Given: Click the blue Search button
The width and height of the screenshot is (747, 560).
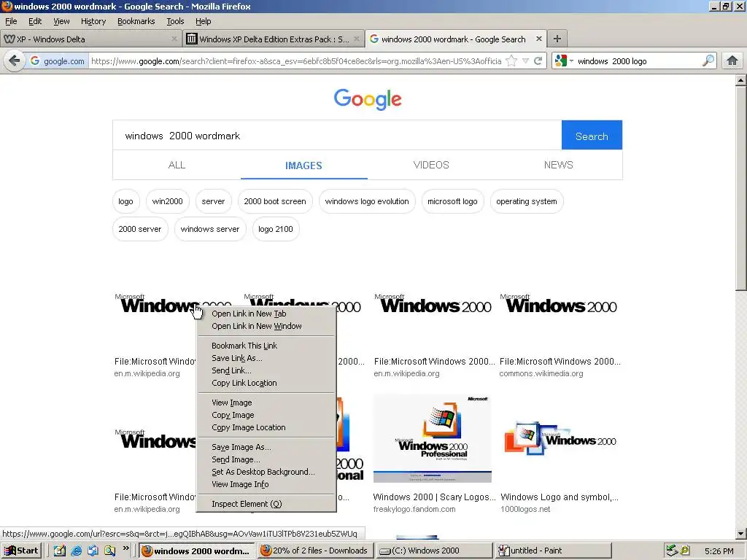Looking at the screenshot, I should [592, 135].
